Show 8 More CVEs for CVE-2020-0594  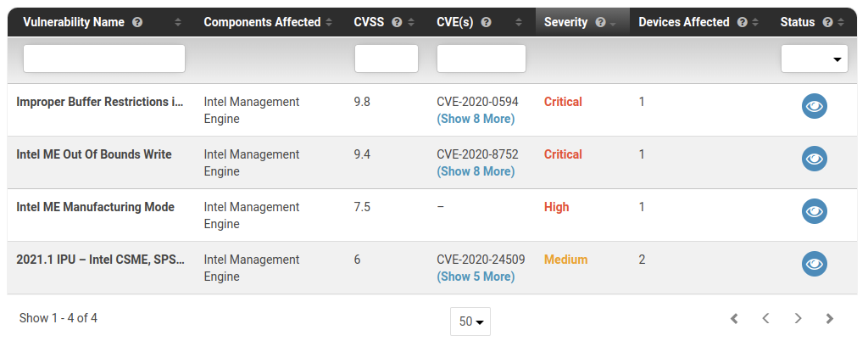click(476, 119)
